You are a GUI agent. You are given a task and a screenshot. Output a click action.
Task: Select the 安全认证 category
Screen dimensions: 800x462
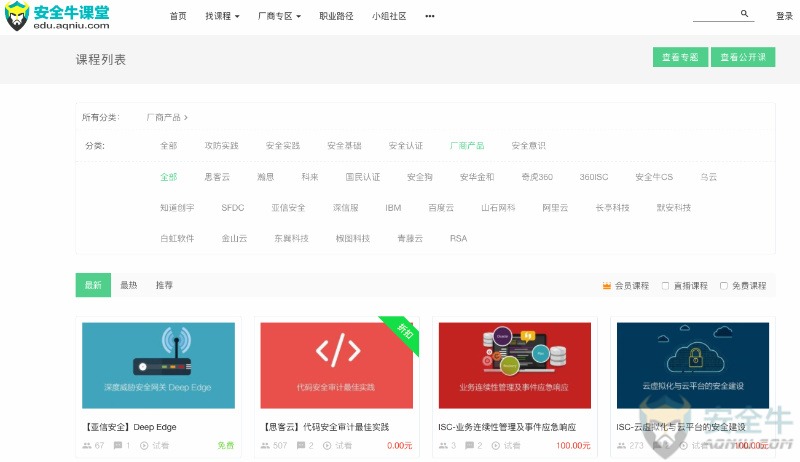point(406,146)
